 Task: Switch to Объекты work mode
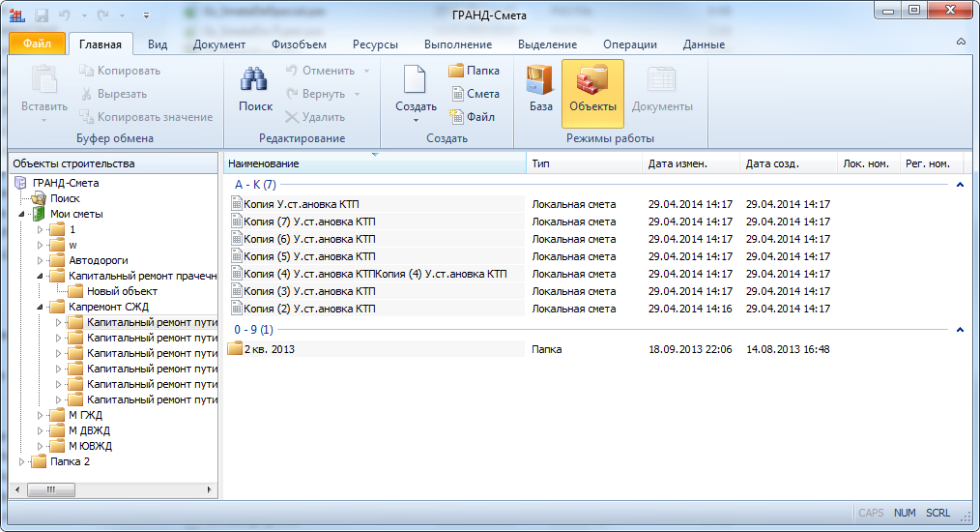[592, 93]
